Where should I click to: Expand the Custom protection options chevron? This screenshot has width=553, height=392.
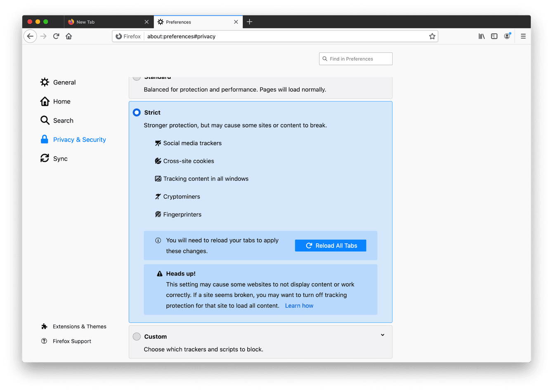tap(382, 335)
